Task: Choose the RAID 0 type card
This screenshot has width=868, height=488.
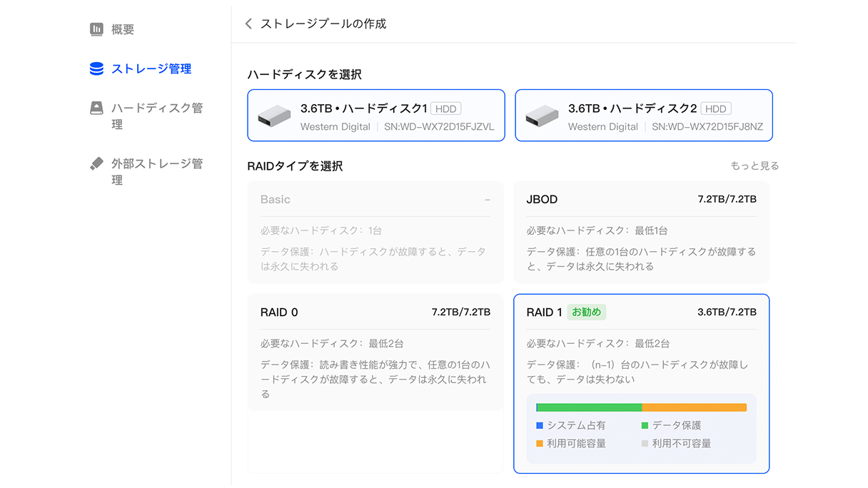Action: tap(375, 352)
